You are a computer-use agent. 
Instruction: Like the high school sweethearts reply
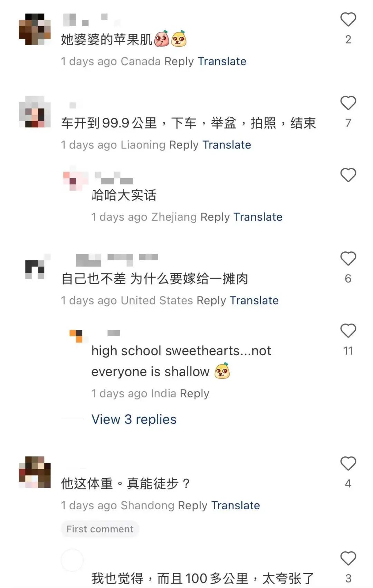pyautogui.click(x=348, y=331)
